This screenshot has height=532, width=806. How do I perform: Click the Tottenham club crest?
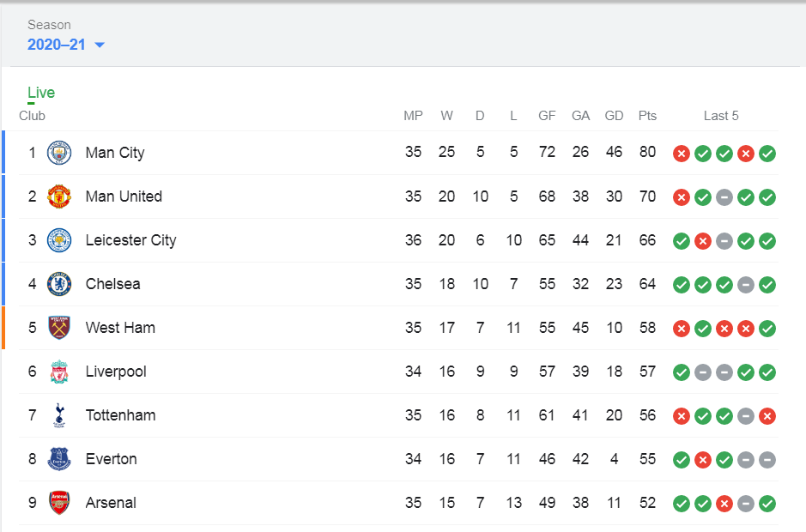pos(59,415)
